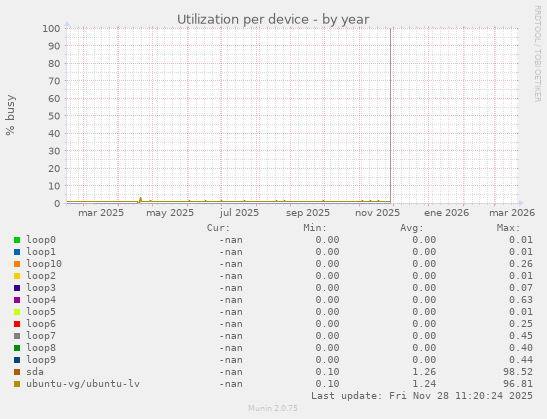This screenshot has height=419, width=547.
Task: Click the 'mar 2025' x-axis label
Action: click(x=101, y=213)
